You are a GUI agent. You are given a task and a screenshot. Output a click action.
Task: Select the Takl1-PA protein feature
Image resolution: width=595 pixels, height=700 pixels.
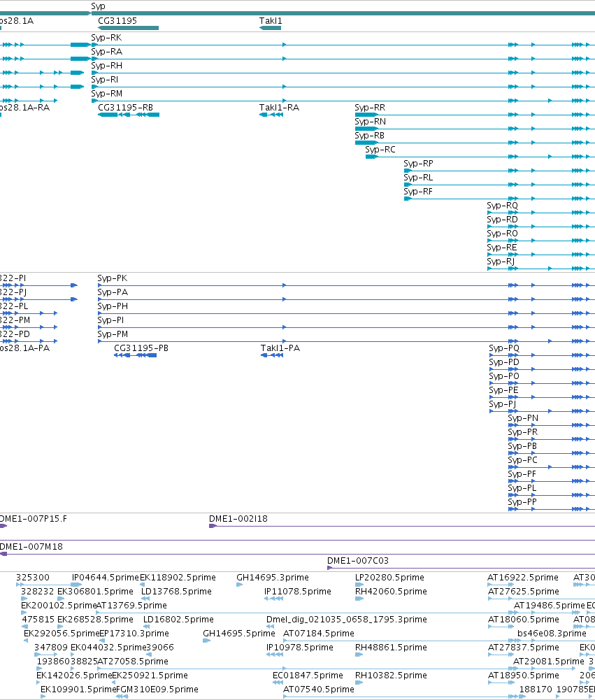pyautogui.click(x=272, y=355)
